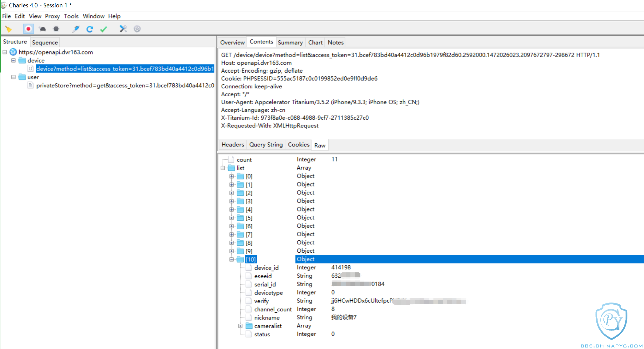The image size is (644, 349).
Task: Expand list item [0]
Action: 231,176
